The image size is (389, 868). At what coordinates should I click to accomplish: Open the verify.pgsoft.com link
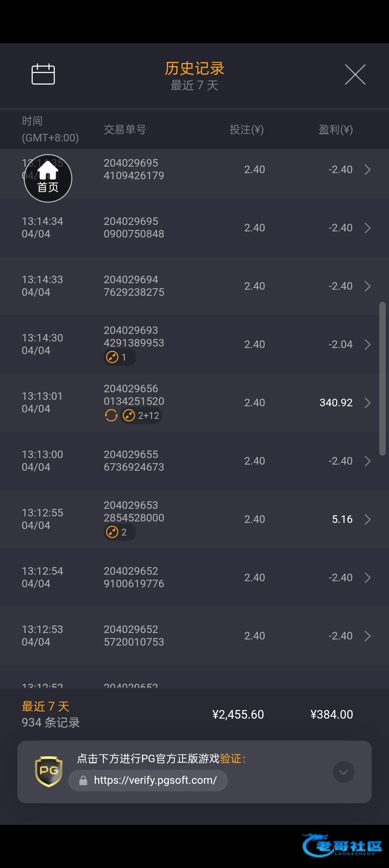point(155,780)
